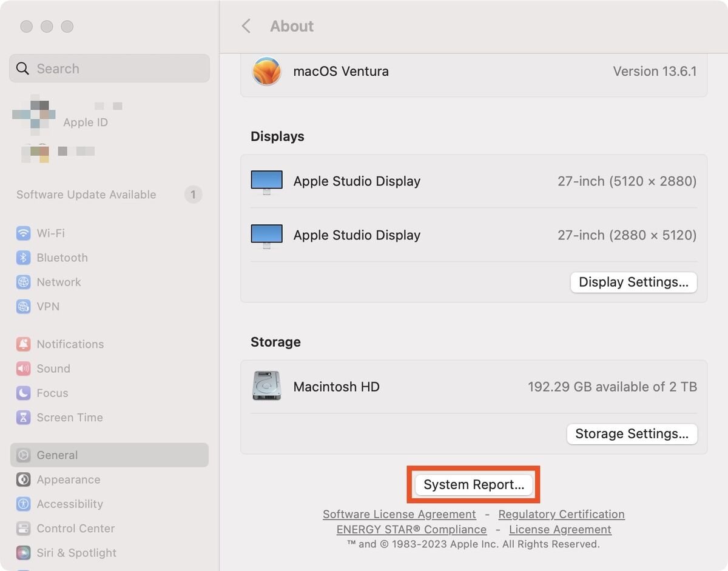Click the Screen Time hourglass icon

tap(23, 418)
